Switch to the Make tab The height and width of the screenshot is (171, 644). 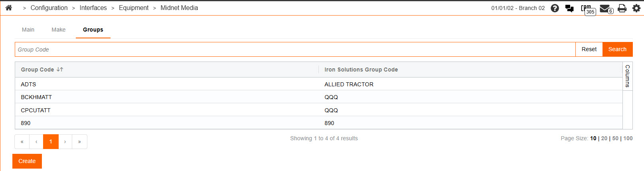(x=58, y=30)
